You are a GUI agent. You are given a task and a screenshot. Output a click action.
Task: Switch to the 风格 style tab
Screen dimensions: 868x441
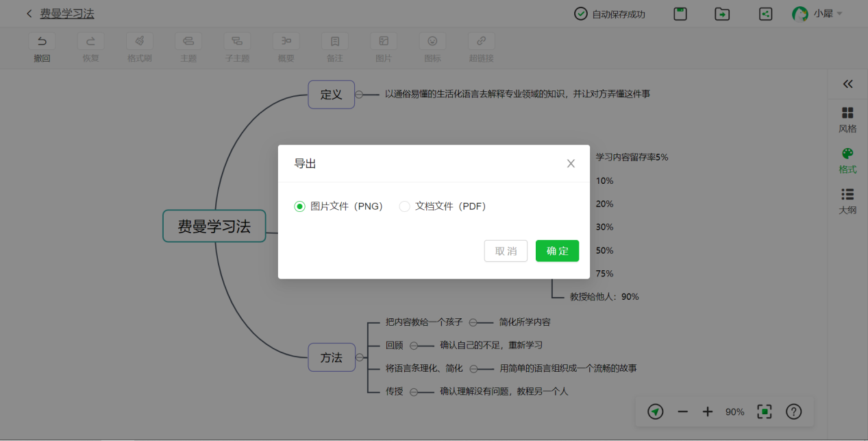tap(847, 118)
